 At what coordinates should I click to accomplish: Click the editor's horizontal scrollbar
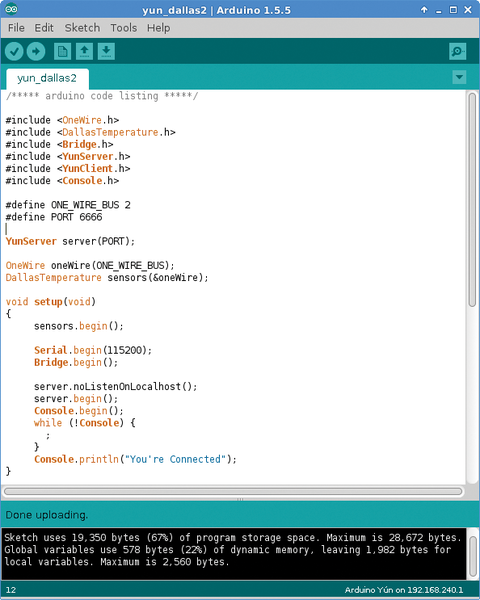[233, 491]
